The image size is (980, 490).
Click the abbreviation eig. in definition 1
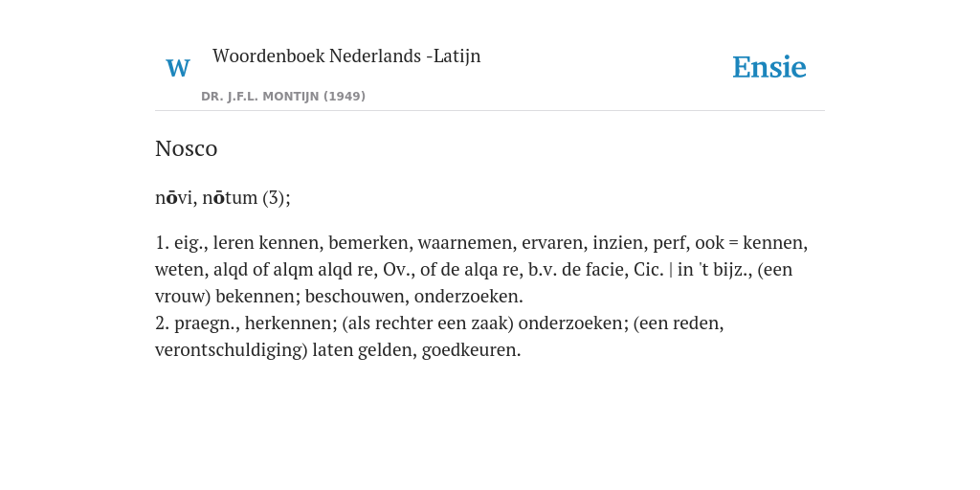click(190, 243)
